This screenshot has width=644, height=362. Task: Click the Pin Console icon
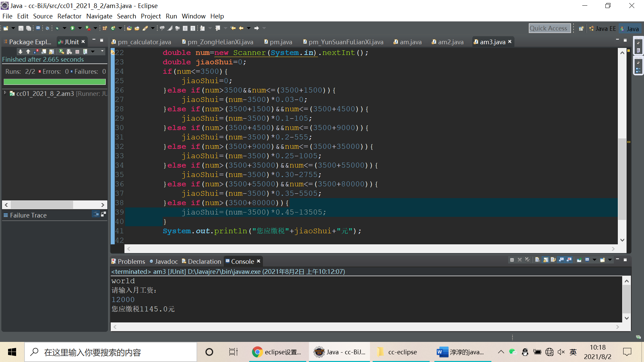579,260
